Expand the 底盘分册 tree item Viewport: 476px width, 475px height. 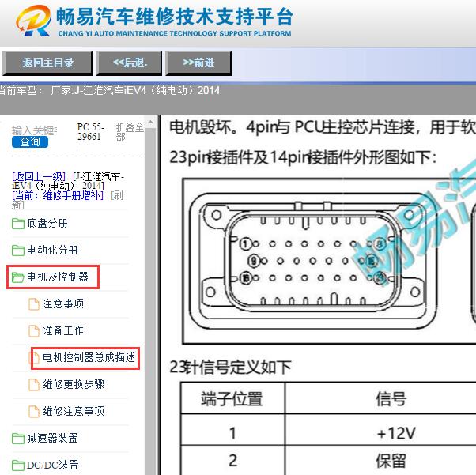coord(47,224)
